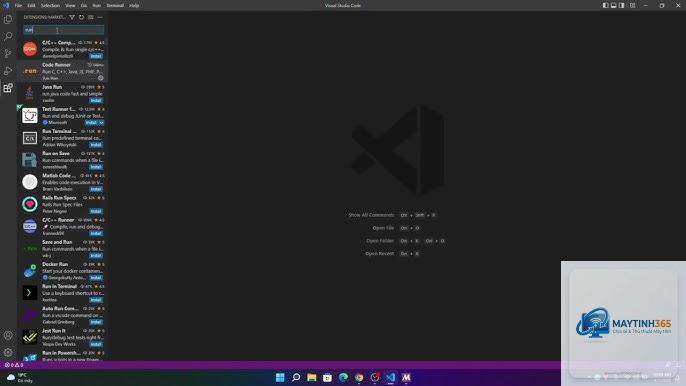The height and width of the screenshot is (386, 686).
Task: Open the View menu
Action: pyautogui.click(x=70, y=6)
